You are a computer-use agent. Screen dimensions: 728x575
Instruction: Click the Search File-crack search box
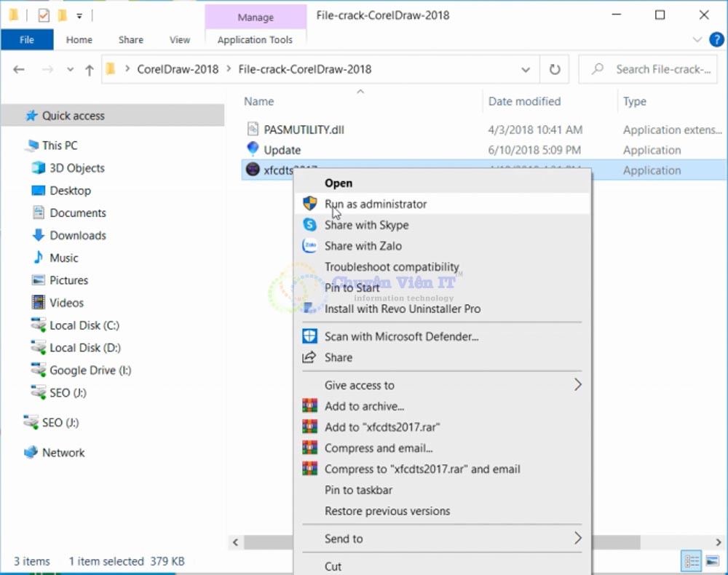click(x=648, y=70)
